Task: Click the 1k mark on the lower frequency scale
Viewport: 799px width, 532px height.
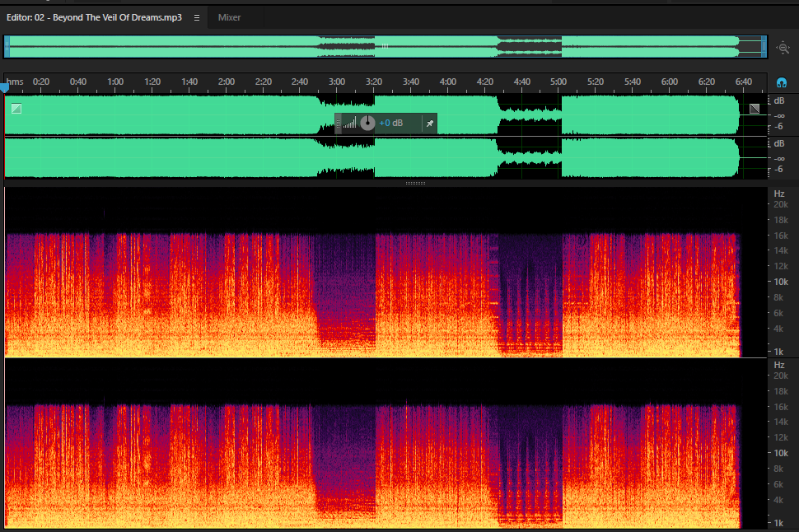Action: tap(778, 523)
